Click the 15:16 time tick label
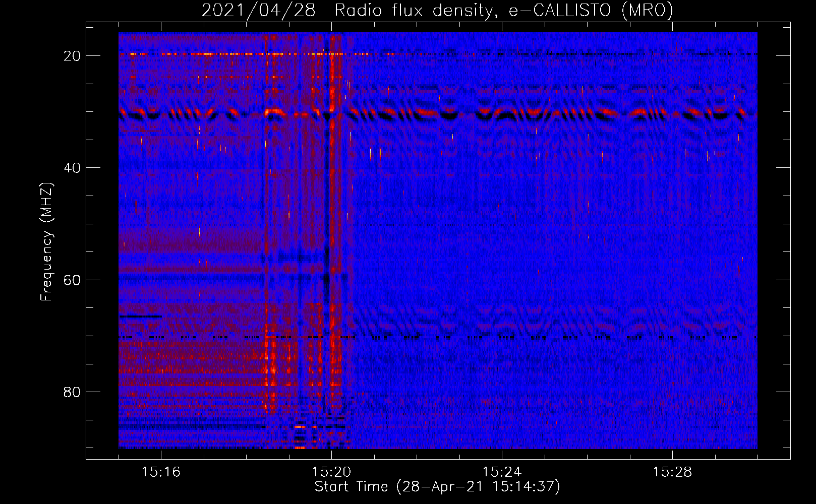 tap(161, 472)
